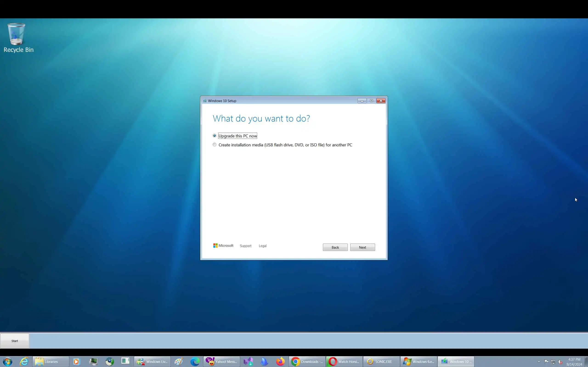588x367 pixels.
Task: Launch Firefox from the taskbar
Action: click(x=280, y=361)
